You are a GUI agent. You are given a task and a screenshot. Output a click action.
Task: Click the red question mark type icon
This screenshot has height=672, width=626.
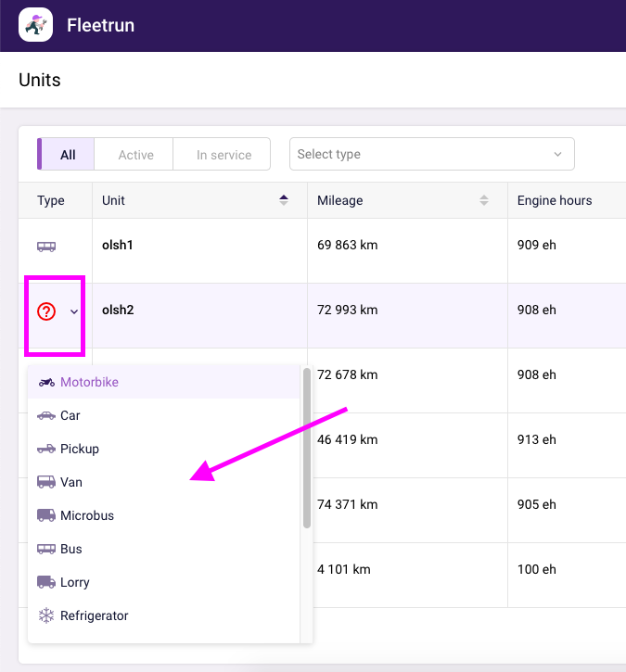pos(46,311)
